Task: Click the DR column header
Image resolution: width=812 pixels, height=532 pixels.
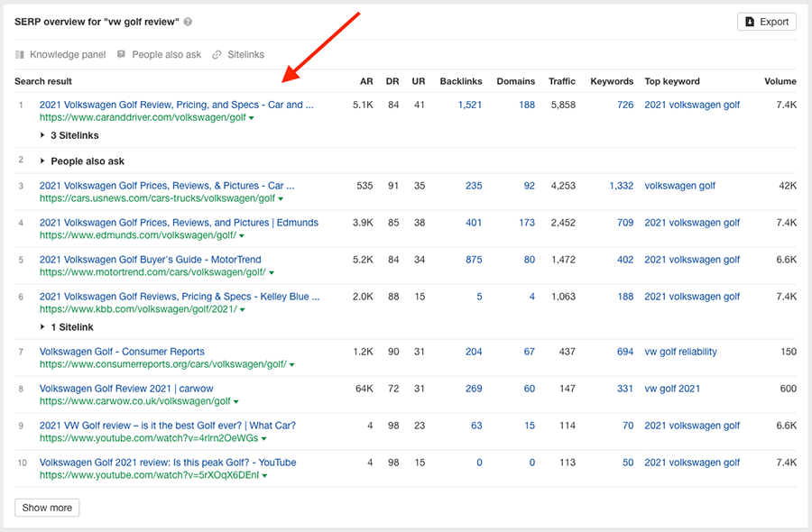Action: point(392,81)
